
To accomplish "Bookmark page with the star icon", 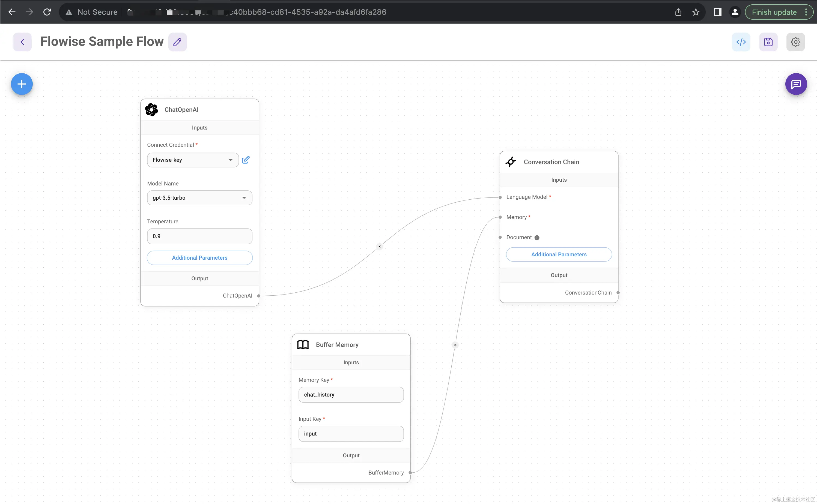I will (x=696, y=12).
